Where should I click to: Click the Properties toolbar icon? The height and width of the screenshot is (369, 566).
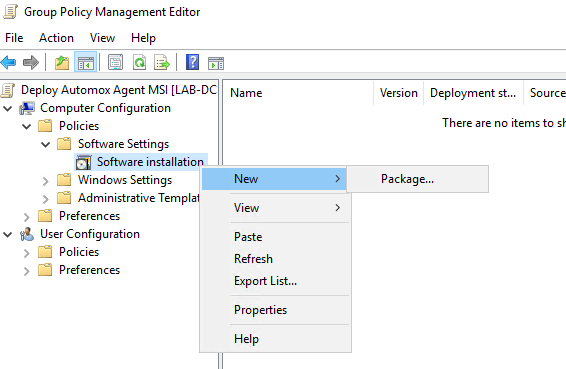[116, 62]
